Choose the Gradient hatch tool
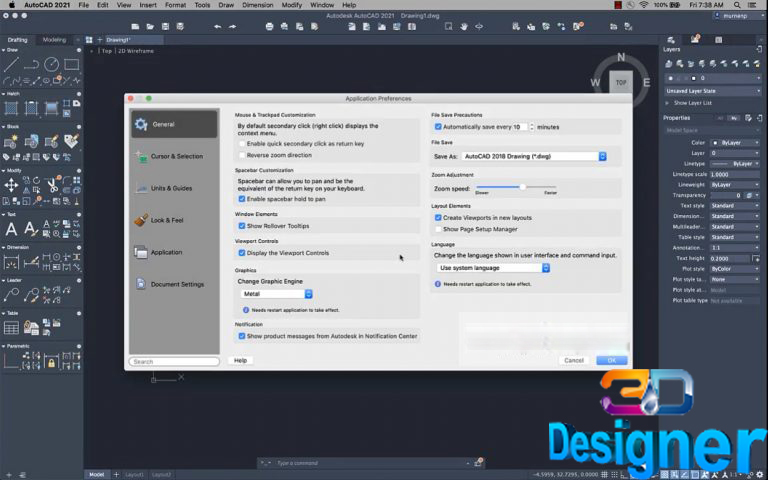Screen dimensions: 768x480 pos(51,108)
